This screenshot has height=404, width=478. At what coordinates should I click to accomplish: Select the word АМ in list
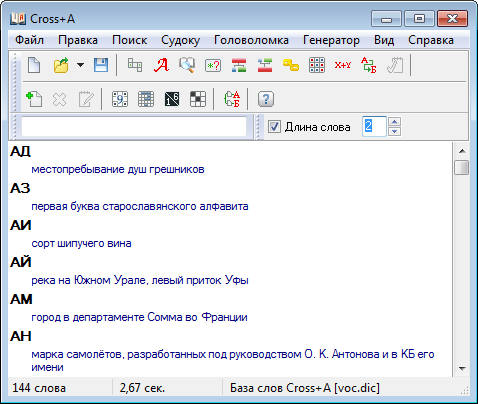click(x=21, y=299)
